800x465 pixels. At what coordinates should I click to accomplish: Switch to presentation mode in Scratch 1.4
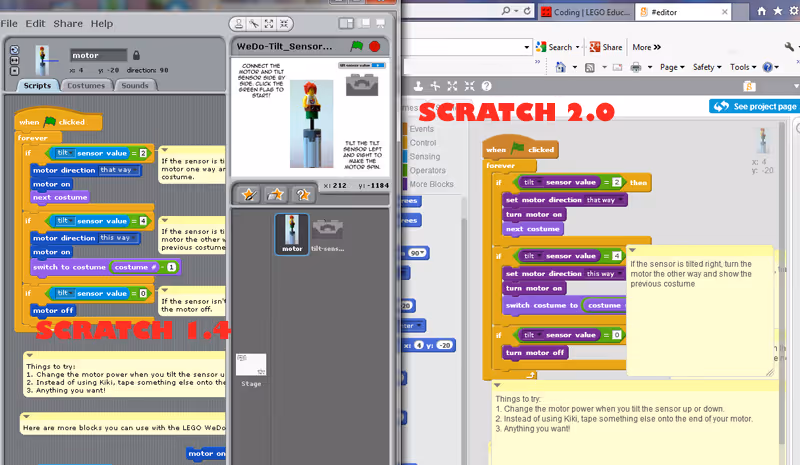(x=380, y=23)
